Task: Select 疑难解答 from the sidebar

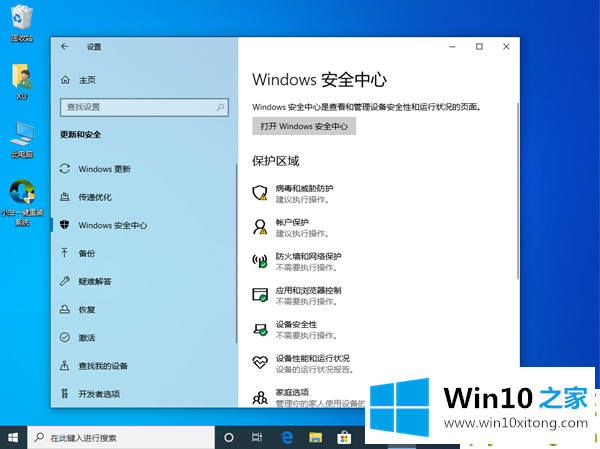Action: click(x=95, y=281)
